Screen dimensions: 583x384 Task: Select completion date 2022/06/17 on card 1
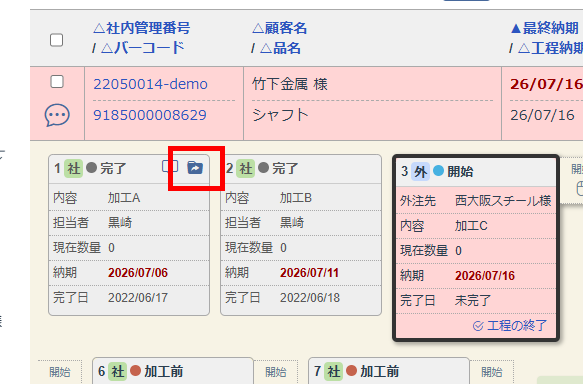(x=138, y=298)
